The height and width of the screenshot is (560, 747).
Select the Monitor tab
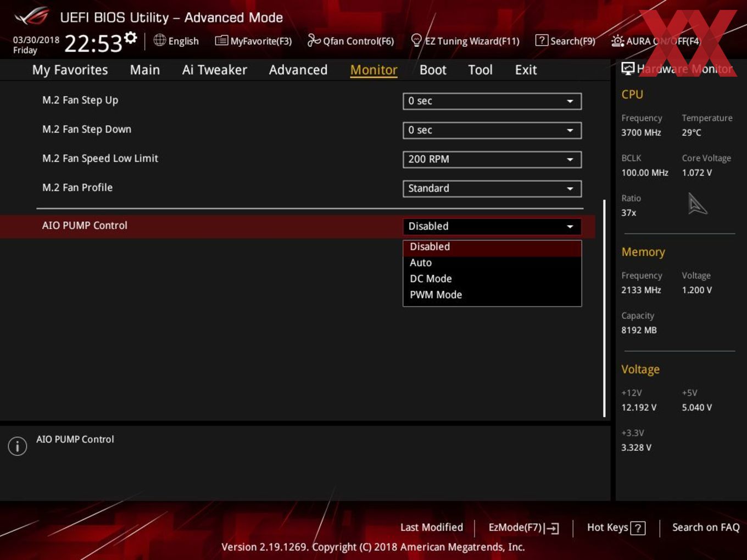click(x=374, y=70)
